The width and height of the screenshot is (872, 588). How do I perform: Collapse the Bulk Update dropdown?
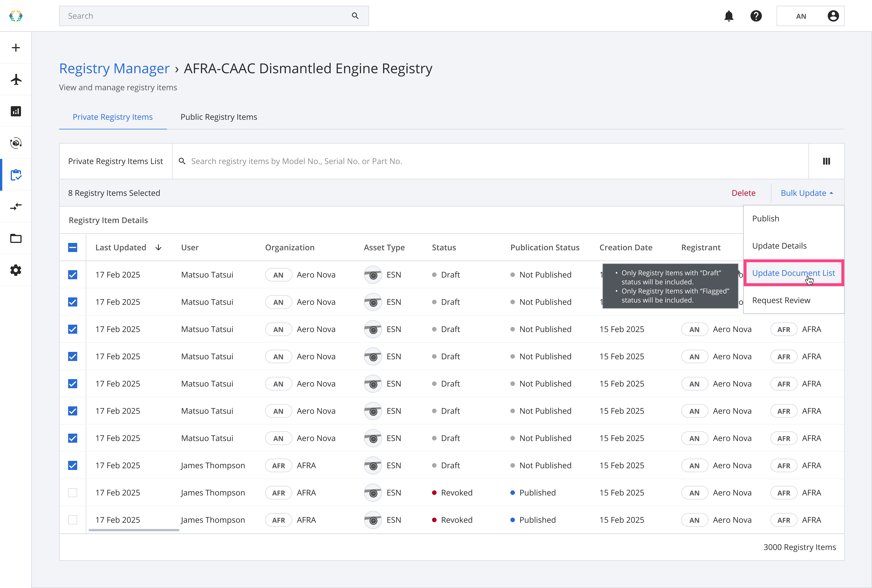tap(807, 193)
